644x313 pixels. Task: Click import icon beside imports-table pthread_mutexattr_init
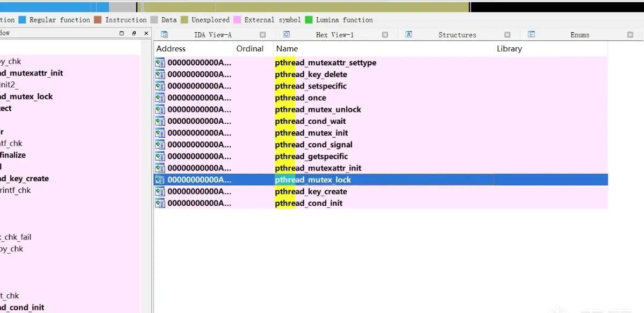[160, 168]
